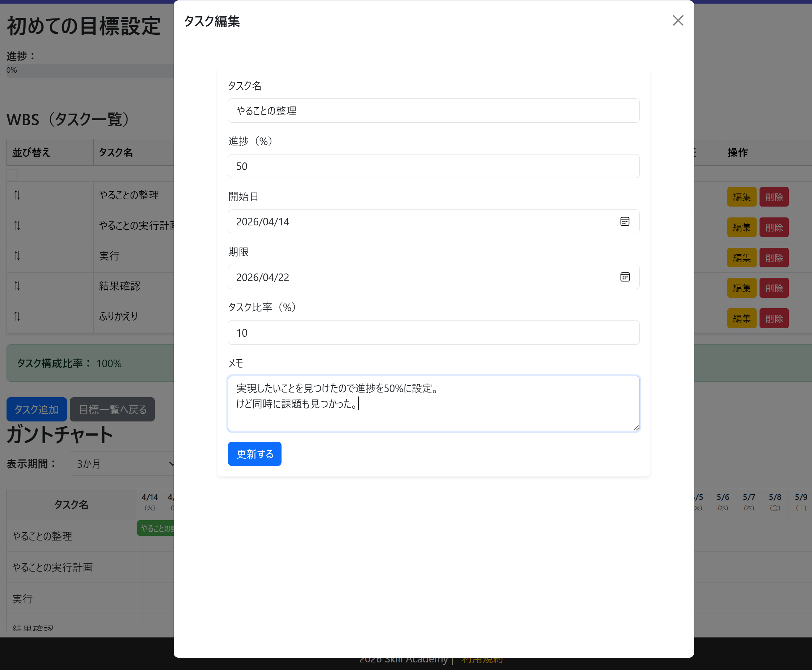The height and width of the screenshot is (670, 812).
Task: Click the reorder arrows icon on 実行 row
Action: (x=17, y=256)
